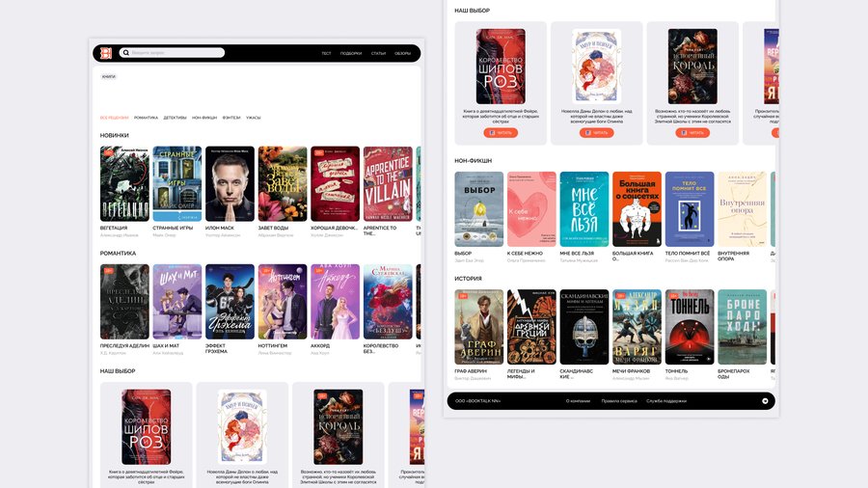Image resolution: width=868 pixels, height=488 pixels.
Task: Open the Легенды и мифы Древней Греции cover
Action: tap(531, 327)
